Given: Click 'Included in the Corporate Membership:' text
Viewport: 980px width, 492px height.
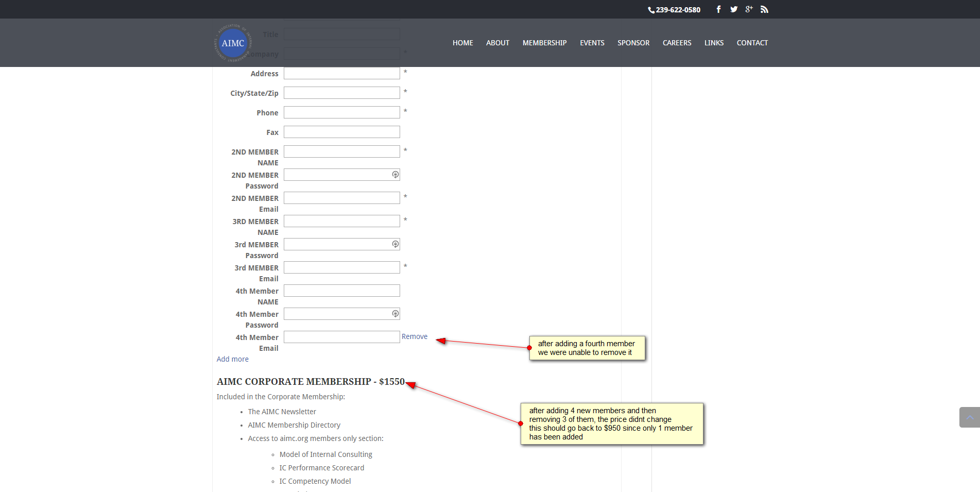Looking at the screenshot, I should click(281, 397).
